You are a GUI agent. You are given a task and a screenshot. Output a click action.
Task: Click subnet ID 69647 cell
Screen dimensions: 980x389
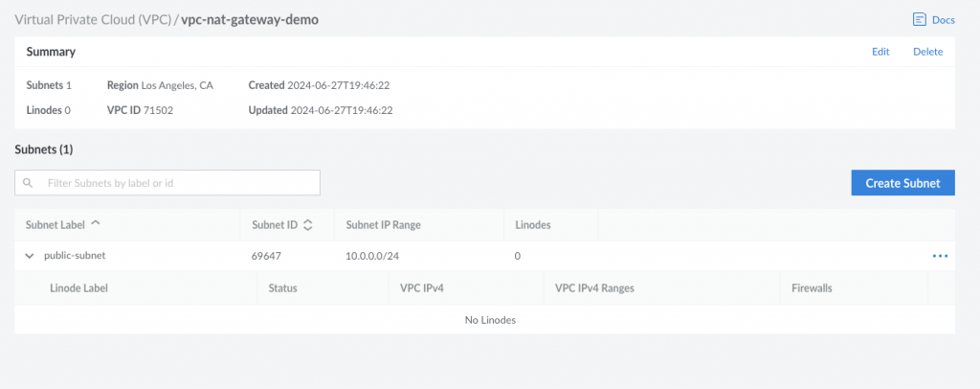coord(267,256)
